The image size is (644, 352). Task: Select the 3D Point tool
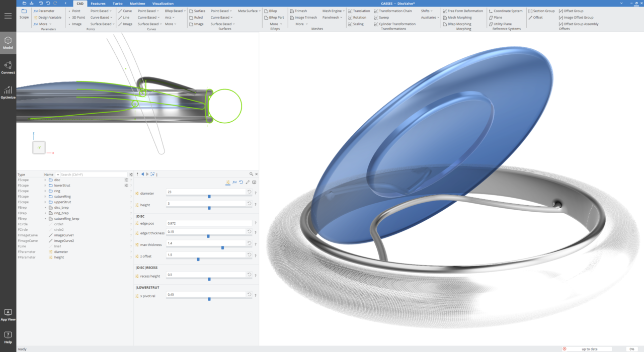[78, 17]
